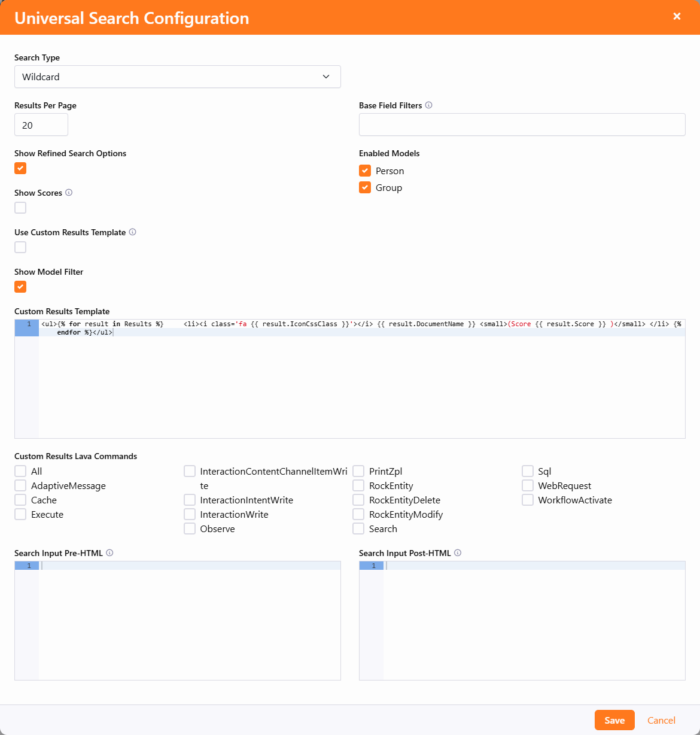Disable the Person enabled model

coord(365,170)
